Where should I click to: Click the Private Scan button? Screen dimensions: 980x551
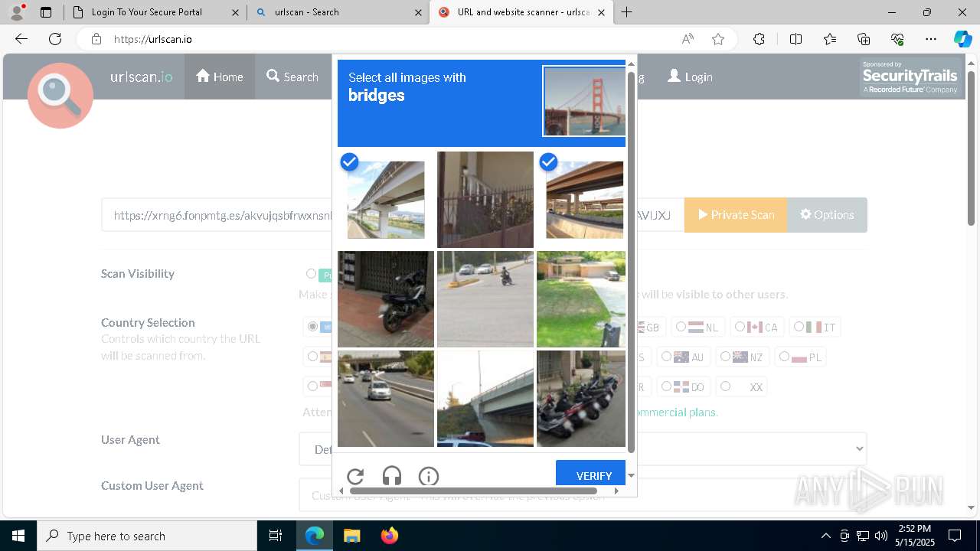pos(735,215)
